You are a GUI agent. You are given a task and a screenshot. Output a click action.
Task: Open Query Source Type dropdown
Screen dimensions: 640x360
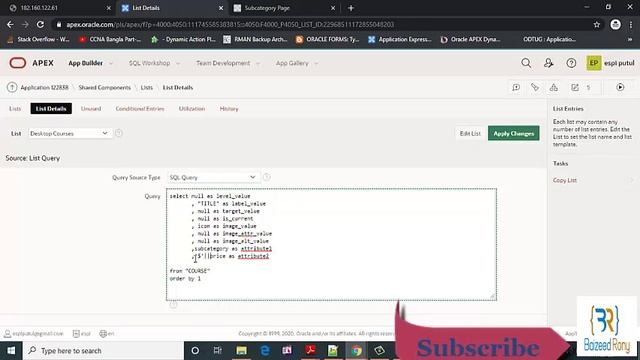213,177
